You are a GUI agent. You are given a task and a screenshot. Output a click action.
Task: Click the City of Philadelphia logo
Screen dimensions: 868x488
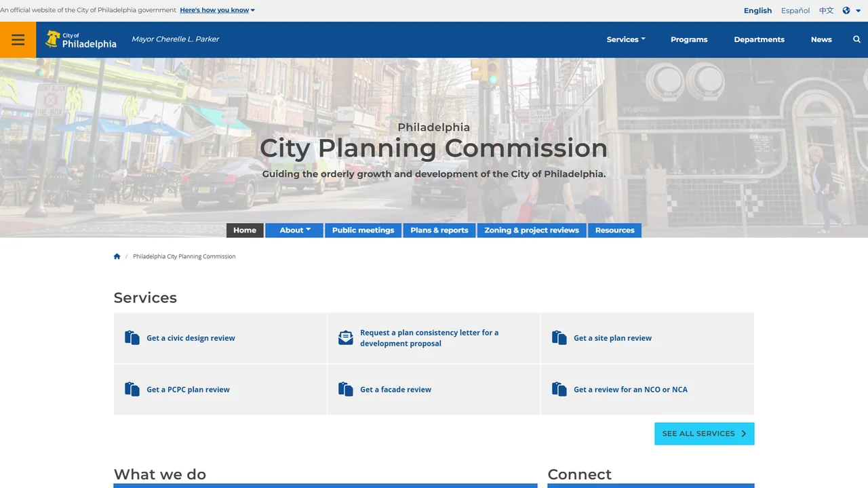81,39
